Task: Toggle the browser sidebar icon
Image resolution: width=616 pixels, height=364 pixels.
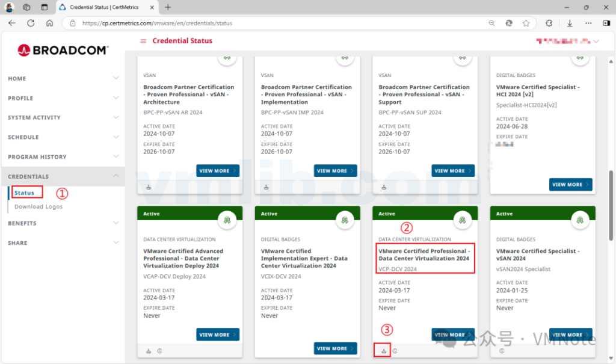Action: [606, 23]
